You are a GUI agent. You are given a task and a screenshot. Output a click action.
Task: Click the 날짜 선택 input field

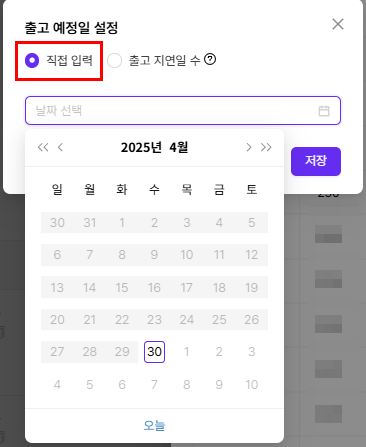pyautogui.click(x=183, y=111)
